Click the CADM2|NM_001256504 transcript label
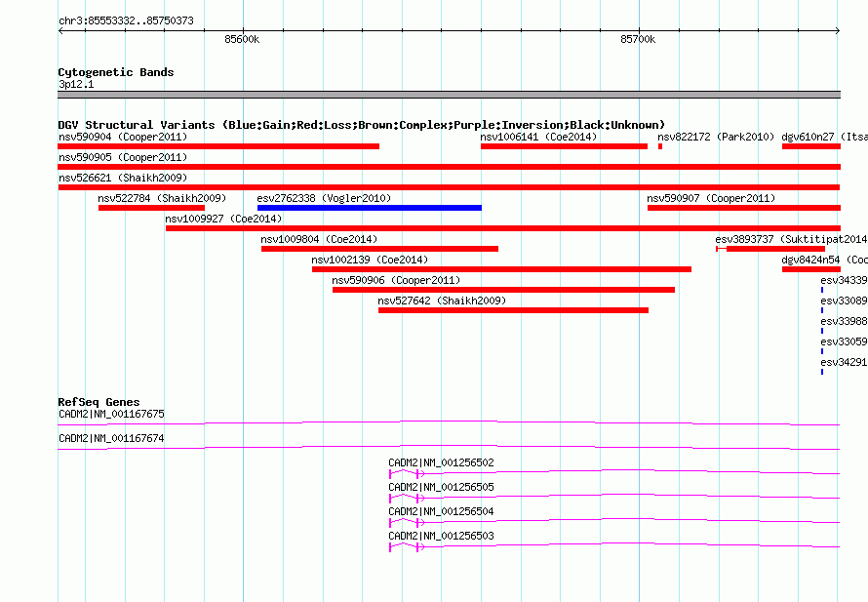 coord(441,511)
